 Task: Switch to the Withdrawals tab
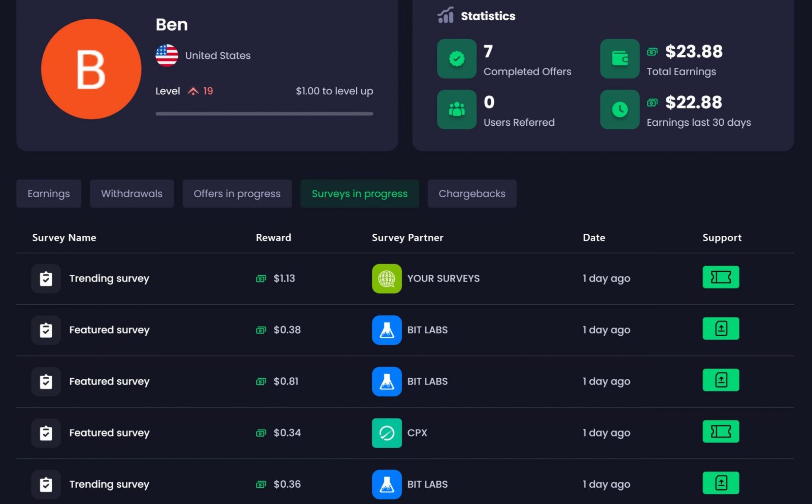tap(132, 194)
